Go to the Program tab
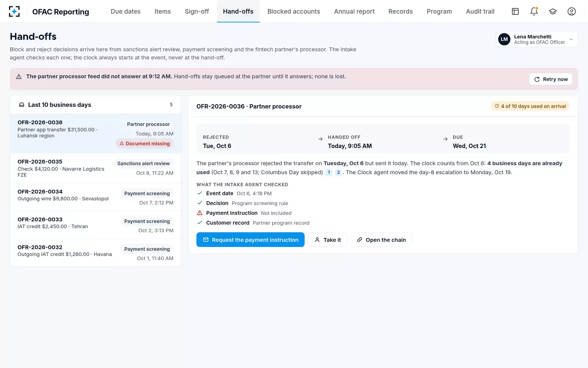Image resolution: width=588 pixels, height=368 pixels. tap(439, 11)
